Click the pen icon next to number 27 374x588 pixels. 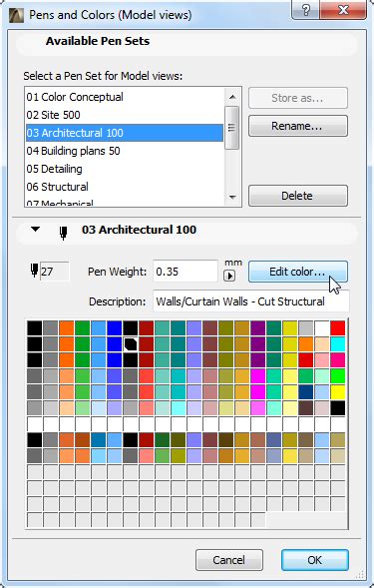pos(34,271)
